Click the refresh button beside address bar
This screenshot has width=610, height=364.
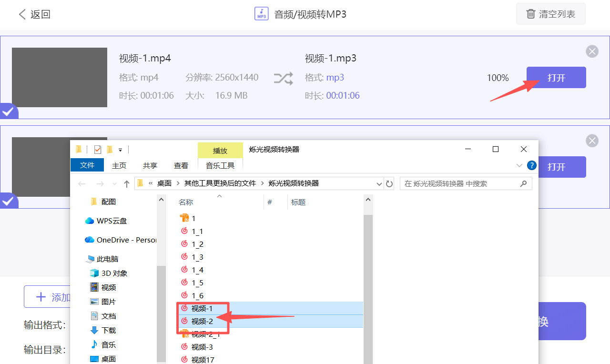(x=389, y=184)
